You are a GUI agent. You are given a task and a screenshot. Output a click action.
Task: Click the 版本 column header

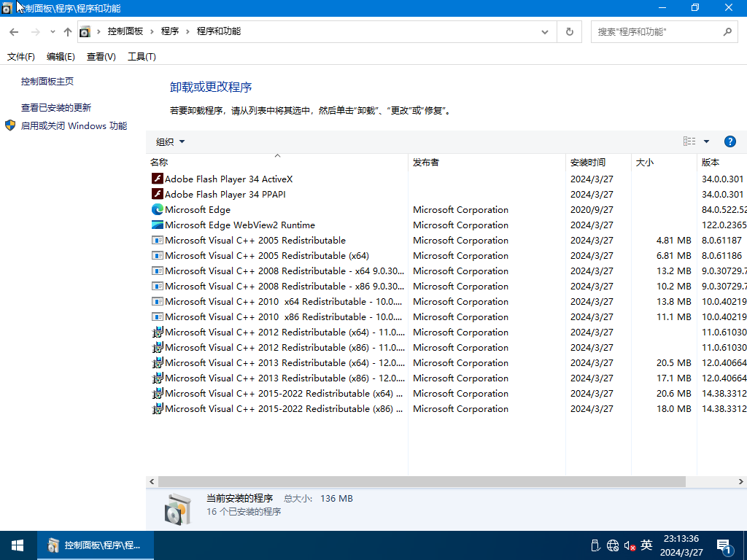pos(721,162)
